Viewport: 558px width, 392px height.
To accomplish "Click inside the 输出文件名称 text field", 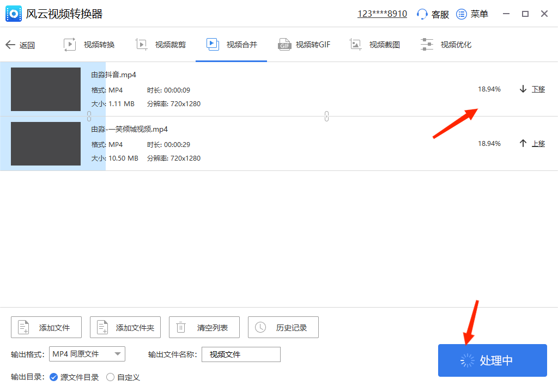I will coord(241,354).
